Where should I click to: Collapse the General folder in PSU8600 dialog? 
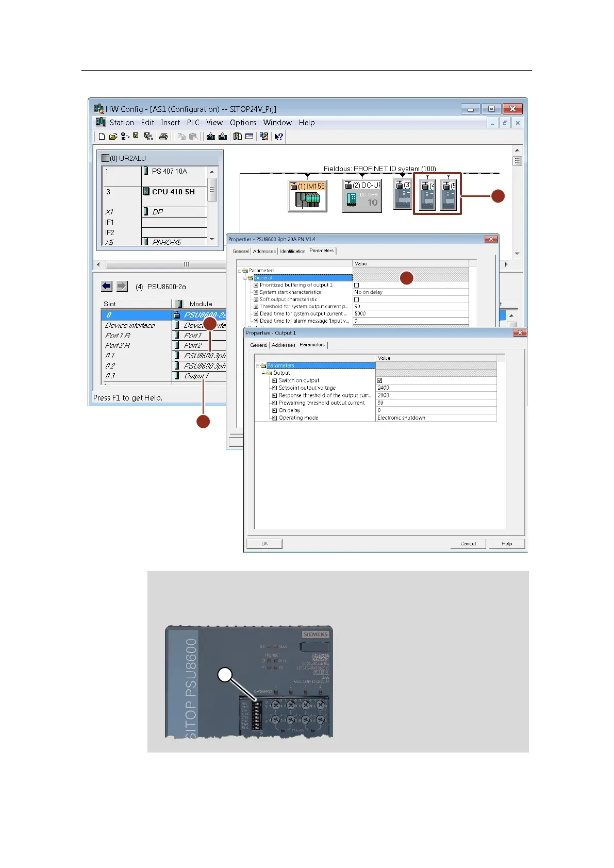[245, 278]
